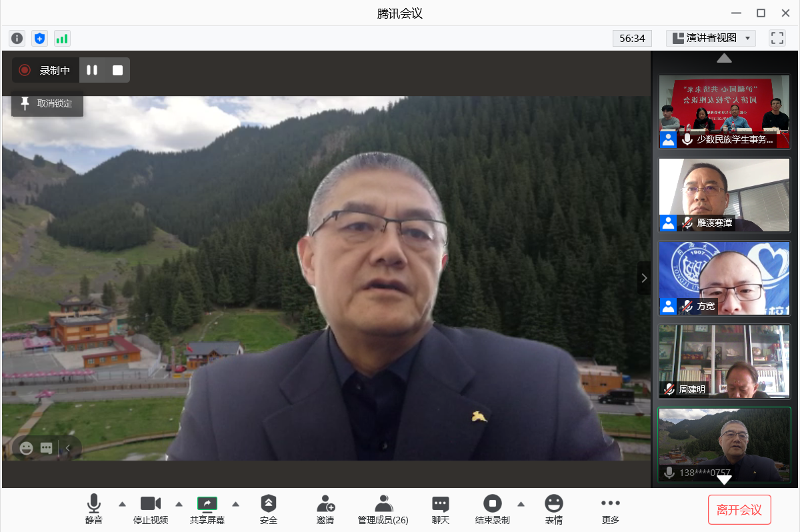Image resolution: width=800 pixels, height=532 pixels.
Task: Check the green network signal icon
Action: (62, 39)
